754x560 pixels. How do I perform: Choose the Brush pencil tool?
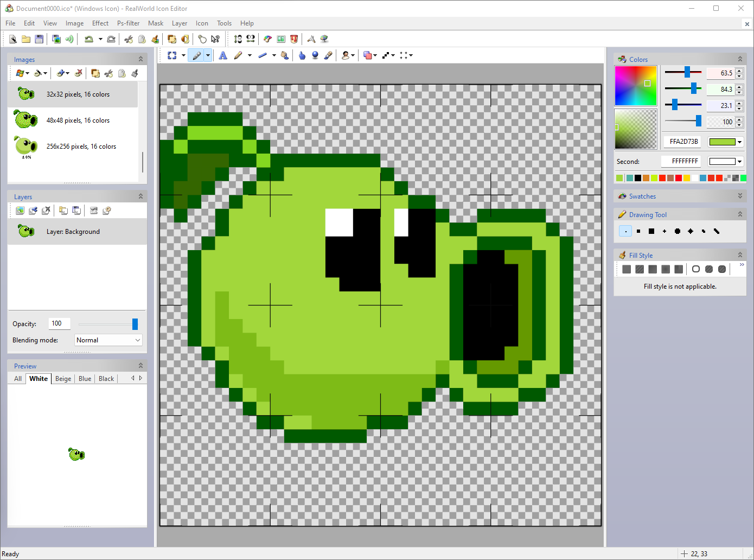tap(238, 55)
